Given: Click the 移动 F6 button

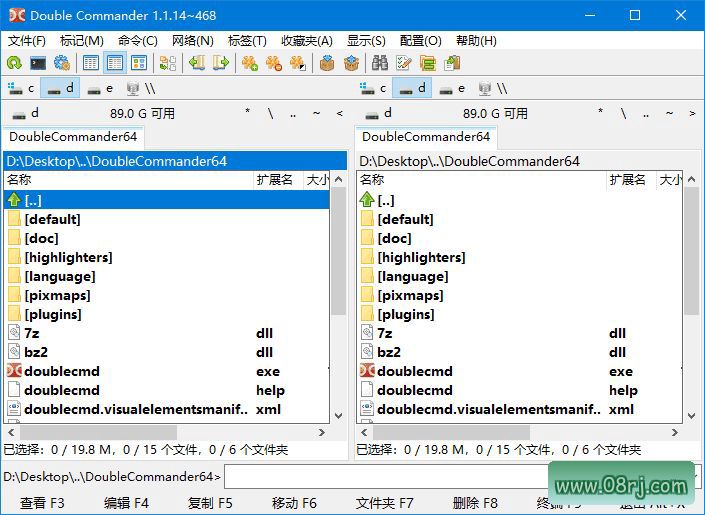Looking at the screenshot, I should click(294, 503).
